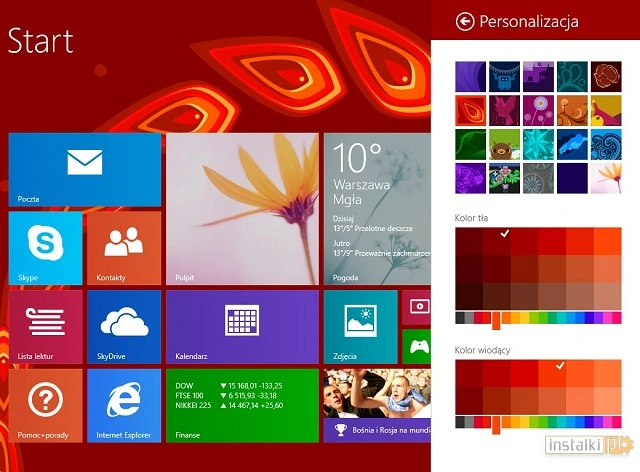Screen dimensions: 640x472
Task: Open the Kalendarz calendar tile
Action: click(242, 327)
